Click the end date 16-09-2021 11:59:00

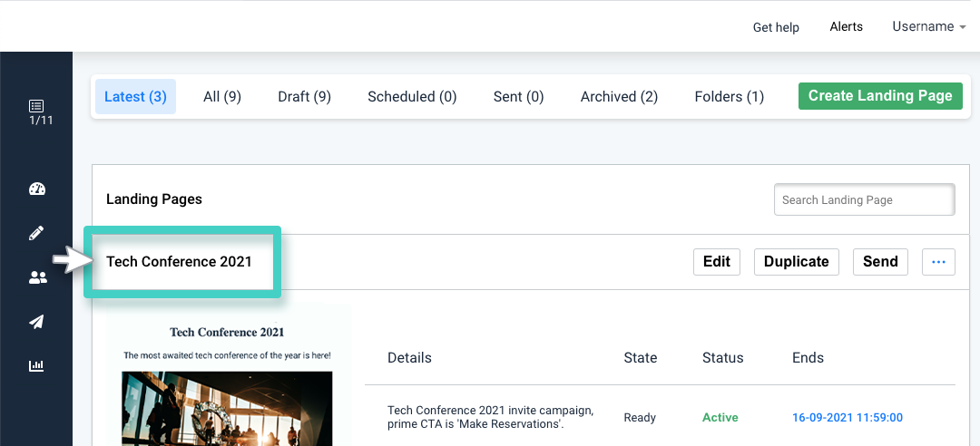click(848, 417)
